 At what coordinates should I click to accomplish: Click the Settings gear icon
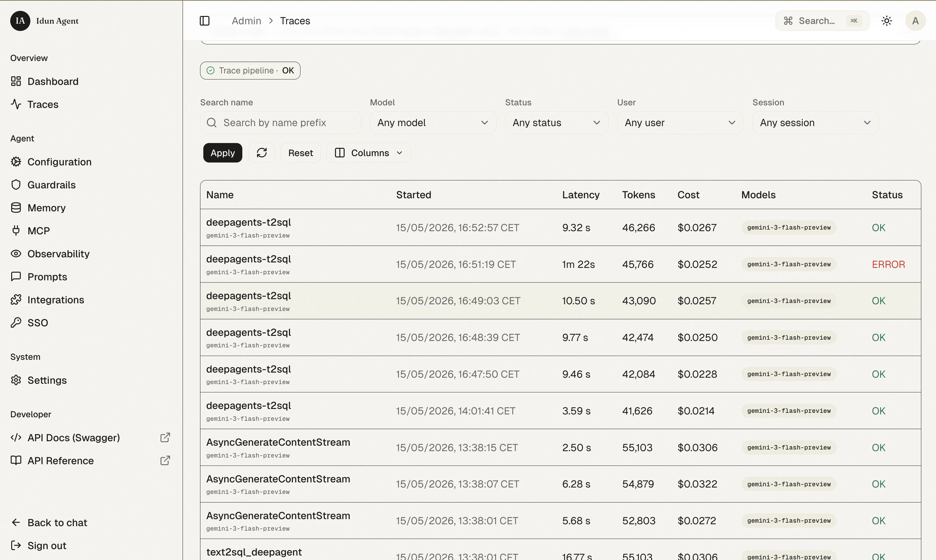pyautogui.click(x=16, y=380)
